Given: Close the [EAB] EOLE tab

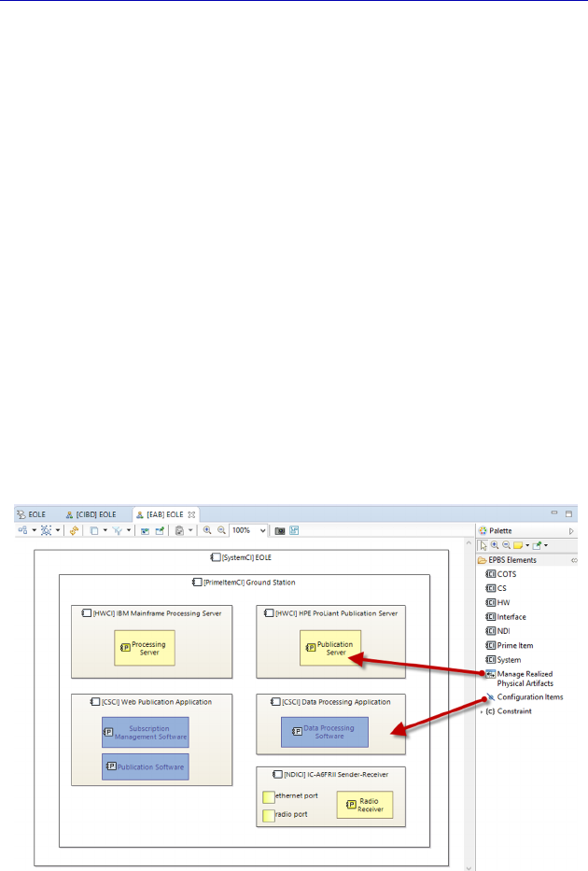Looking at the screenshot, I should pyautogui.click(x=191, y=514).
